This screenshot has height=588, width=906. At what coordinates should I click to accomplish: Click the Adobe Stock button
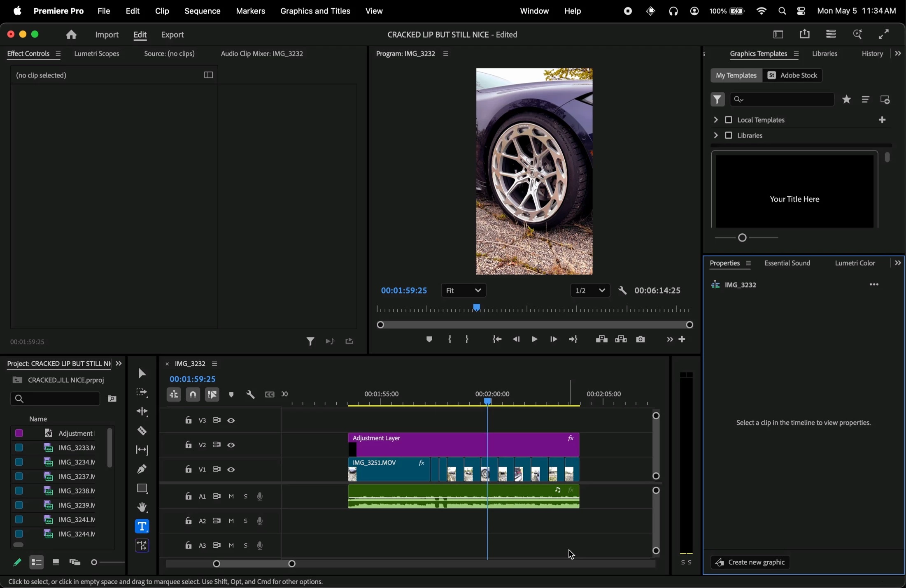point(793,76)
